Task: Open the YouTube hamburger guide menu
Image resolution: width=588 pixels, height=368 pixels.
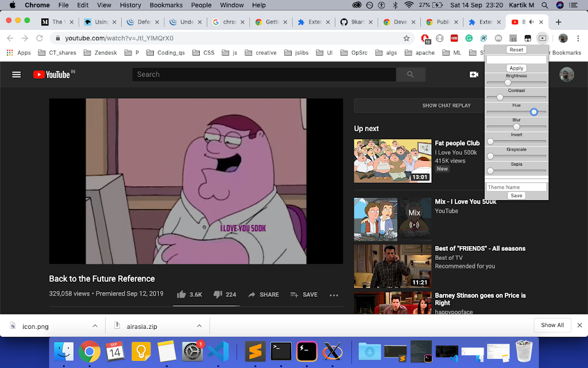Action: click(16, 75)
